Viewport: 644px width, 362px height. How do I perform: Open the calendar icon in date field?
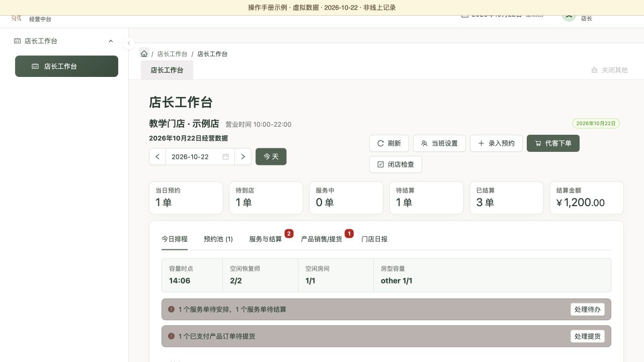click(x=226, y=157)
